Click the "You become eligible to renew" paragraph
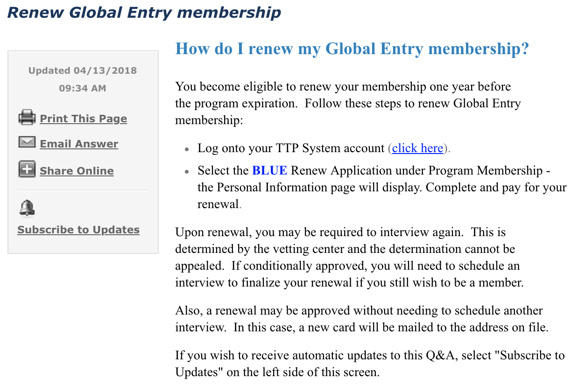 coord(347,103)
